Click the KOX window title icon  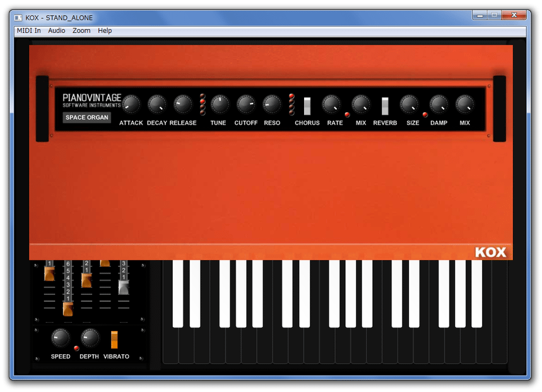tap(18, 18)
